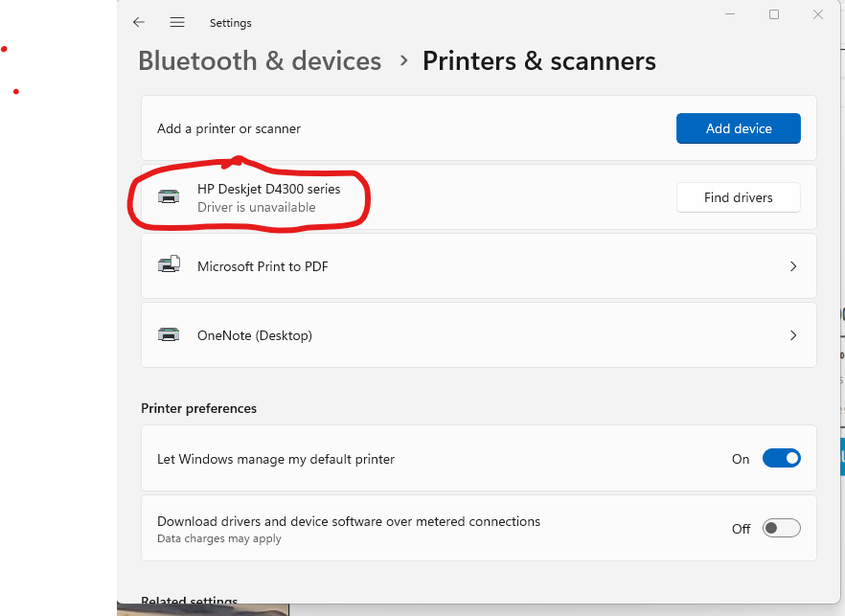
Task: Close the Settings window
Action: [x=818, y=14]
